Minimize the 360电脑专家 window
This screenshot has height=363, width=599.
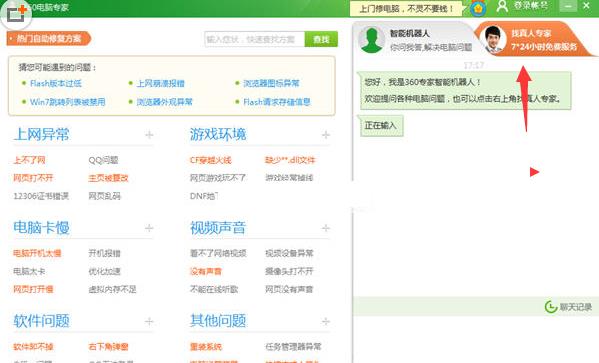click(x=568, y=6)
